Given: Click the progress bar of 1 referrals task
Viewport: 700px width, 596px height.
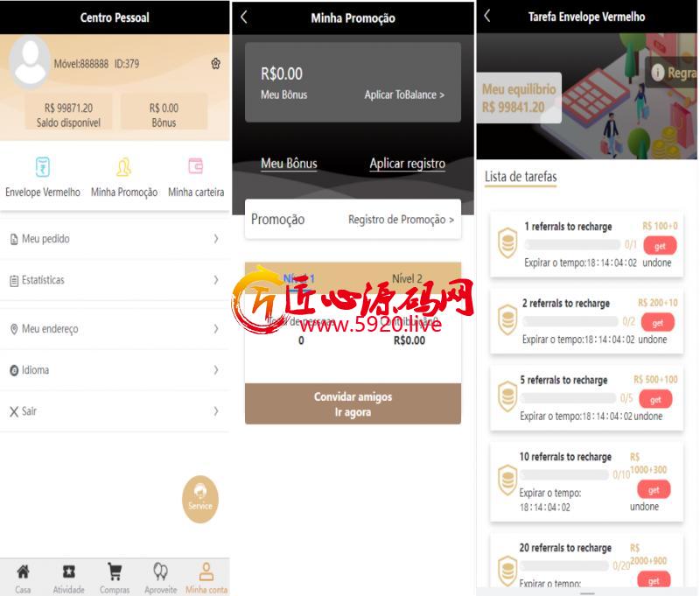Looking at the screenshot, I should pyautogui.click(x=573, y=244).
